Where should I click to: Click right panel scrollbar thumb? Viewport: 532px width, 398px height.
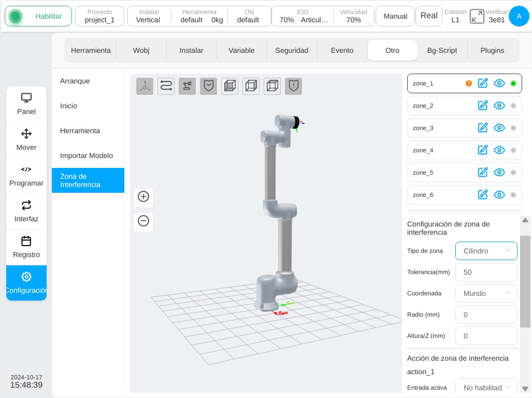coord(525,281)
